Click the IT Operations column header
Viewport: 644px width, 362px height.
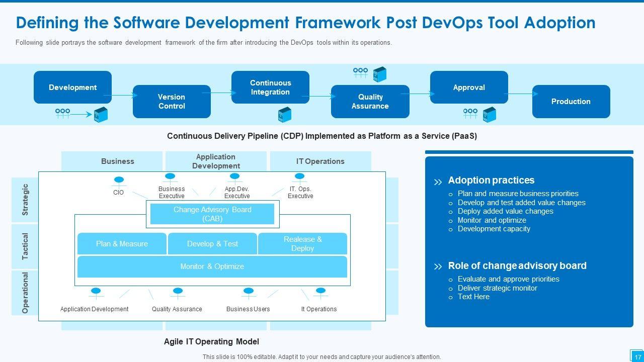point(320,161)
